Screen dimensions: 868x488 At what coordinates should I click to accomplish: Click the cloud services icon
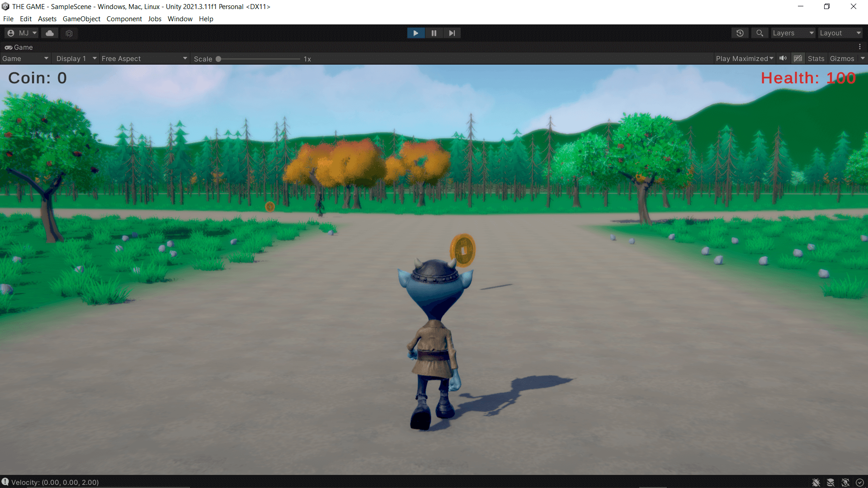[50, 33]
